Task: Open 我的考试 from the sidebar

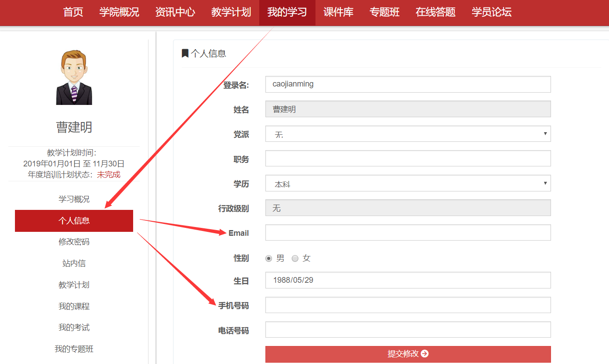Action: click(x=73, y=327)
